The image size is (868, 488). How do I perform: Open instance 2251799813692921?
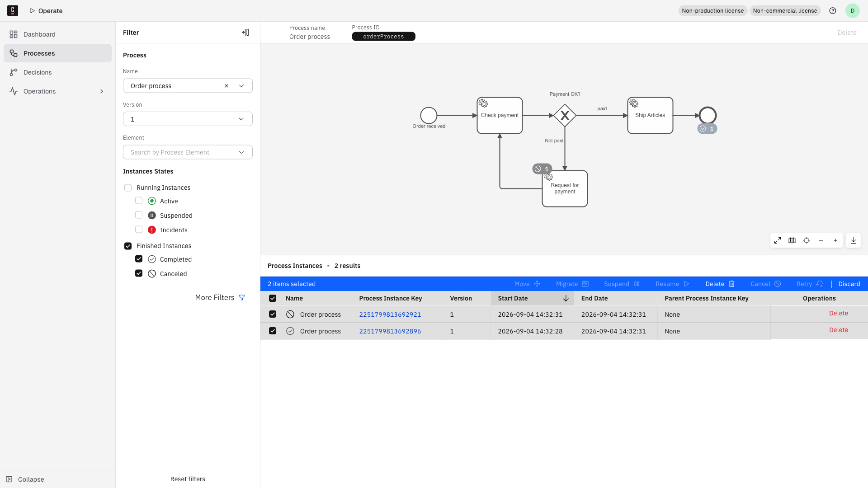coord(390,314)
